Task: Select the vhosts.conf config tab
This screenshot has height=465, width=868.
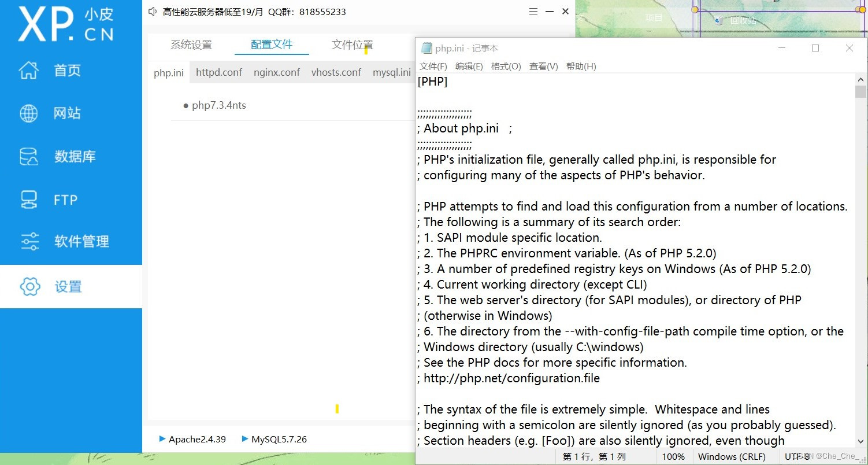Action: (336, 72)
